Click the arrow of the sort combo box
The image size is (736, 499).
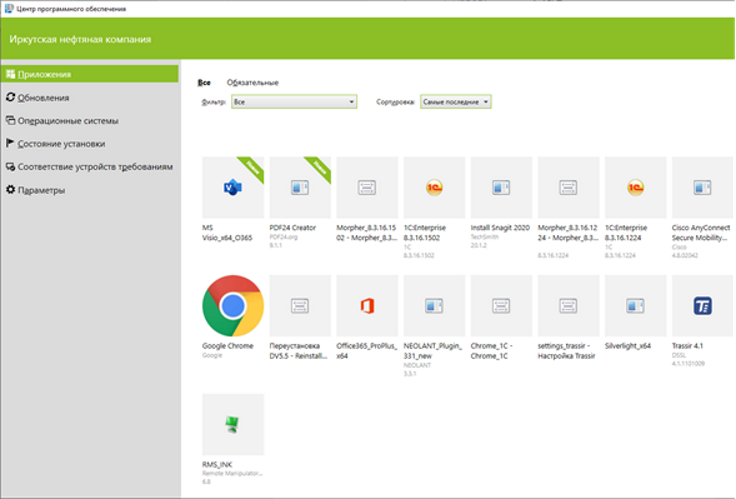point(486,102)
